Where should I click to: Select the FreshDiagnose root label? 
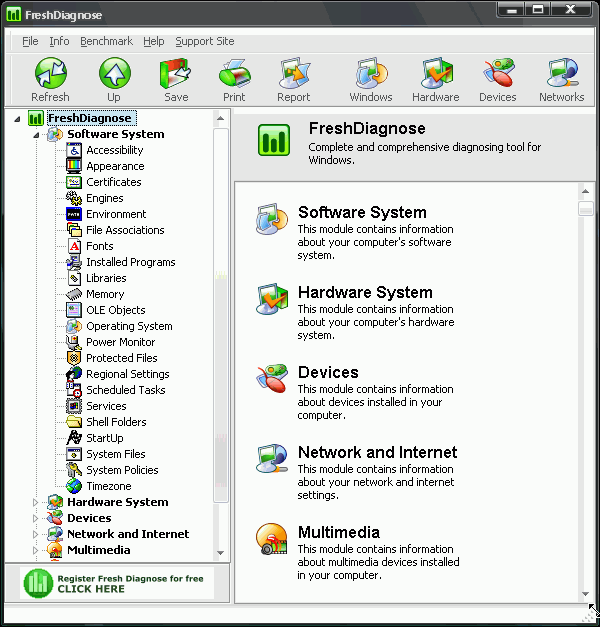tap(92, 118)
